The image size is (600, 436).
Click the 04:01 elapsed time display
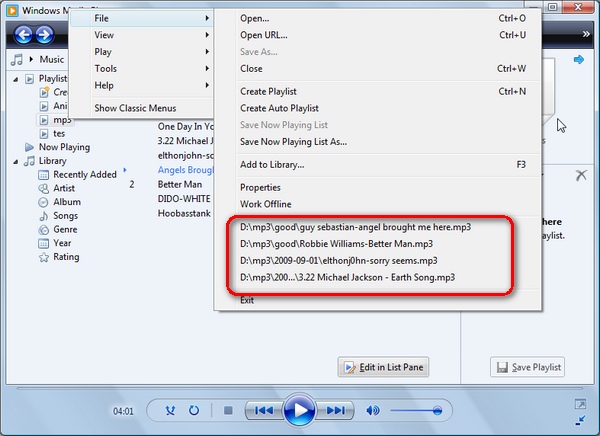pyautogui.click(x=123, y=412)
